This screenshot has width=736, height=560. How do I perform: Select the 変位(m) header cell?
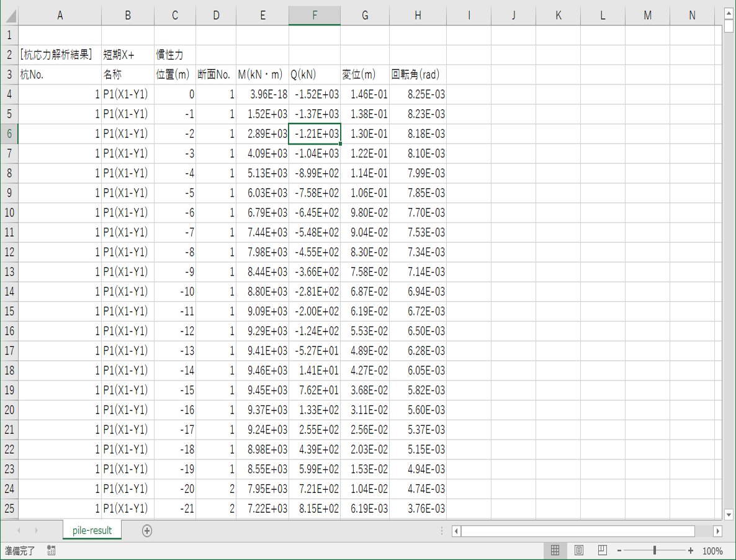(x=365, y=75)
